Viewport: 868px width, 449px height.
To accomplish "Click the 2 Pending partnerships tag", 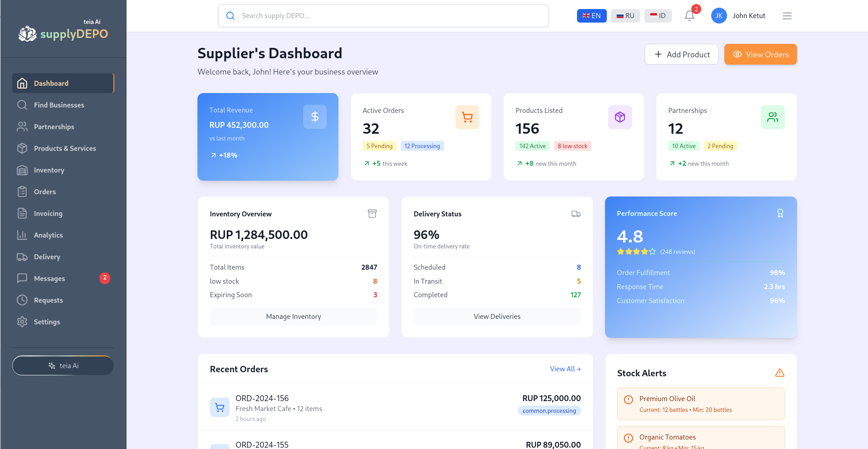I will click(720, 146).
